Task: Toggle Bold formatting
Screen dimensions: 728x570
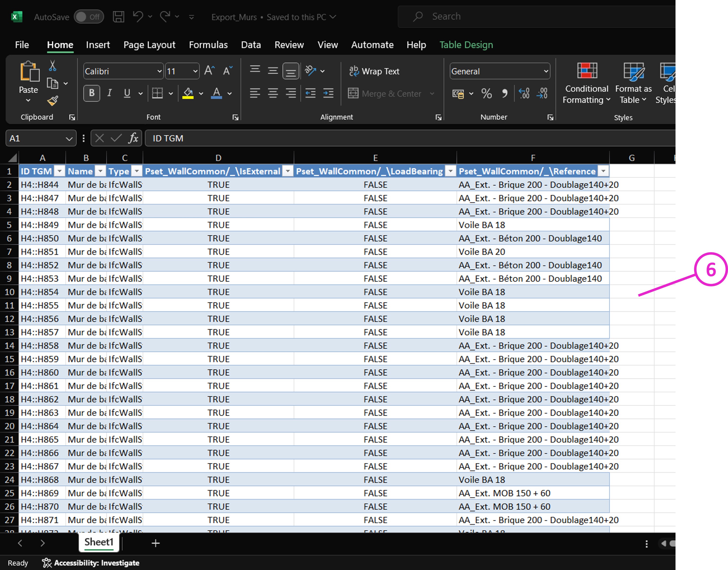Action: [92, 93]
